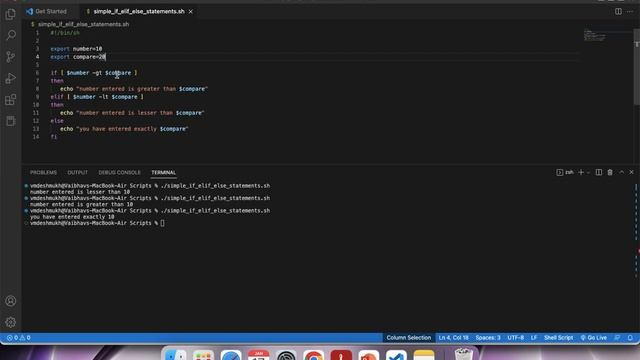Open Google Chrome from the Dock
Screen dimensions: 640x360
313,355
